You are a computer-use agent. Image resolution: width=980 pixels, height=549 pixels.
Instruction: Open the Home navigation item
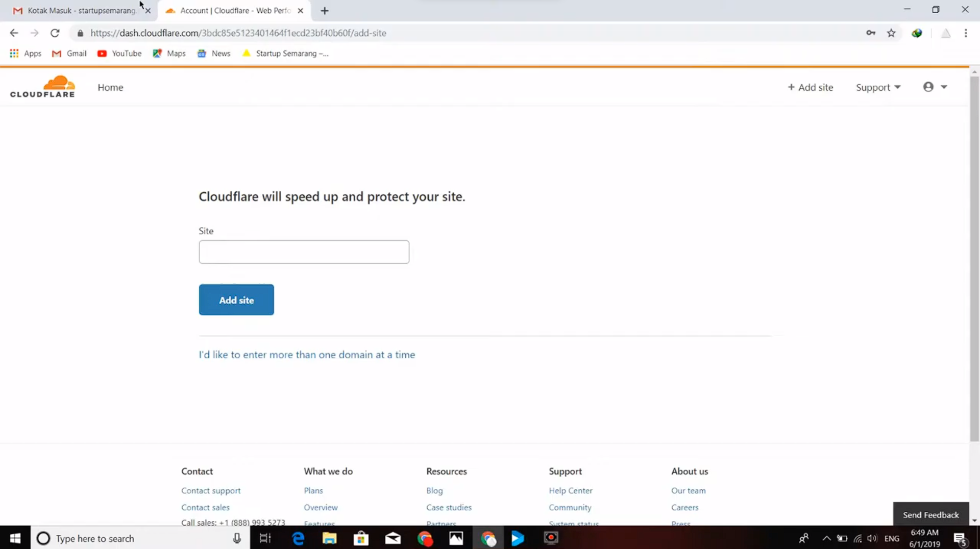(x=110, y=87)
